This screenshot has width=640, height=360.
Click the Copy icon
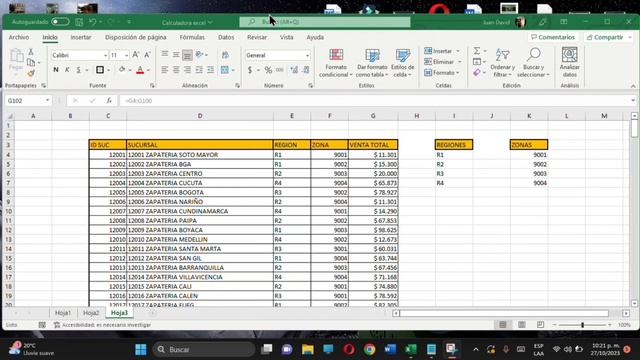click(31, 62)
